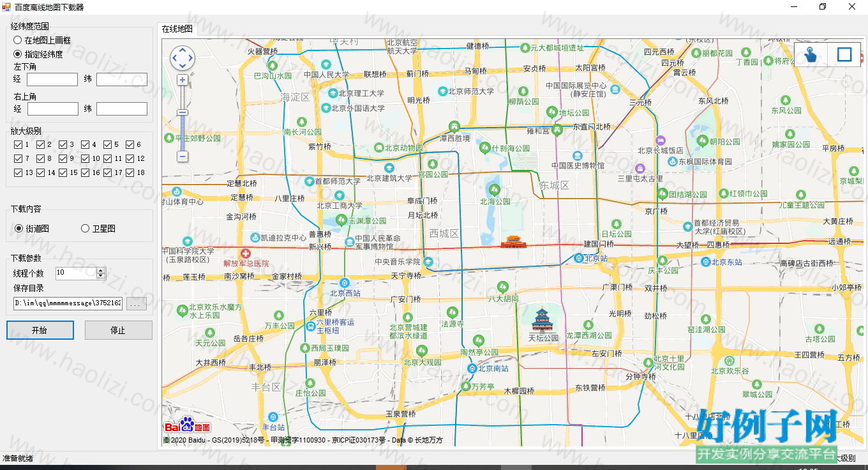The image size is (868, 470).
Task: Activate the rectangle drawing tool on the map
Action: pos(844,55)
